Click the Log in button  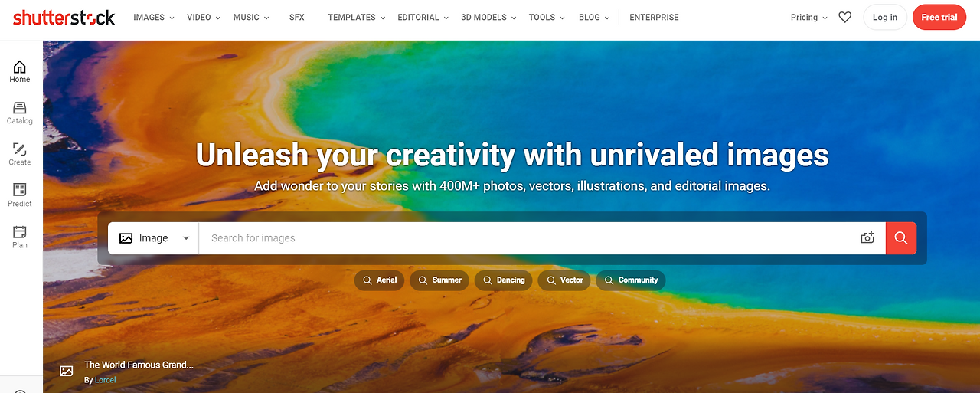pos(885,17)
